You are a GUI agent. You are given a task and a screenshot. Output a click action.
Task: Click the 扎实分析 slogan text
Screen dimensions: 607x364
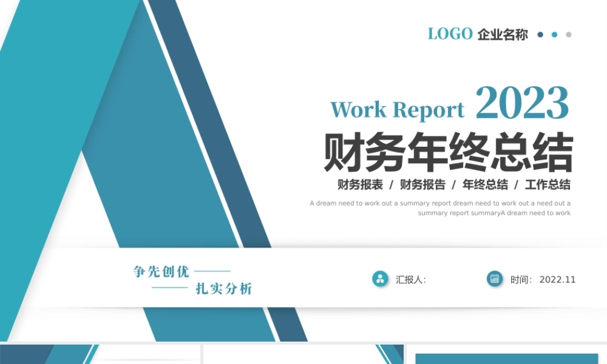tap(224, 289)
